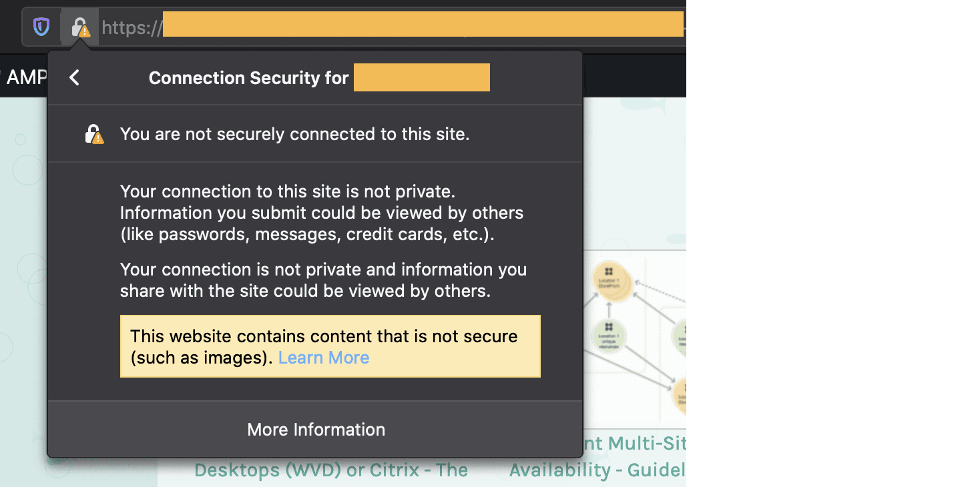The image size is (980, 487).
Task: Toggle the site security panel via the padlock
Action: coord(81,27)
